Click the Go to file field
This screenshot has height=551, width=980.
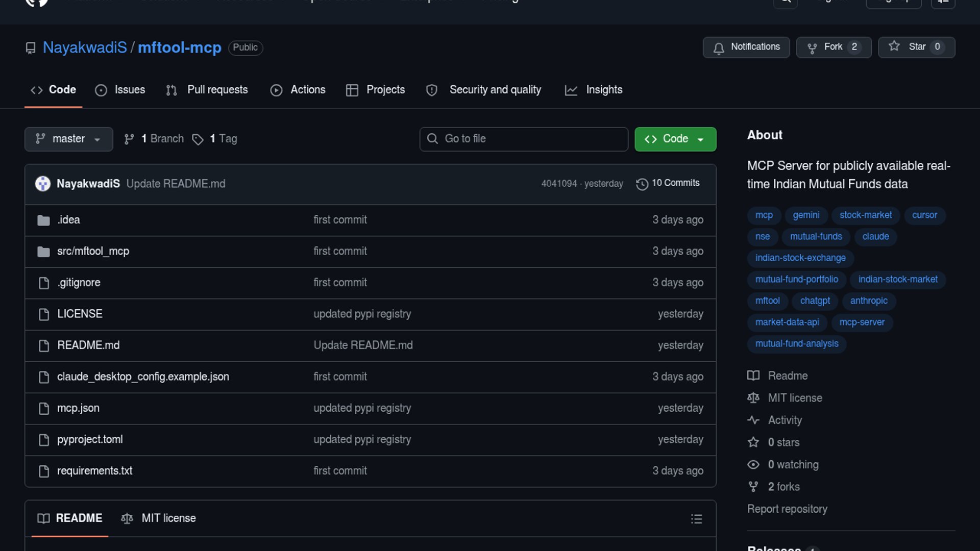pos(524,139)
